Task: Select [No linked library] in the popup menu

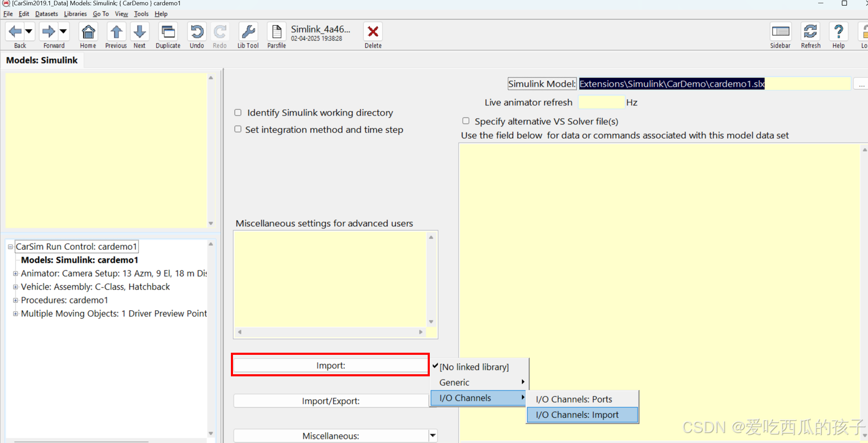Action: coord(474,367)
